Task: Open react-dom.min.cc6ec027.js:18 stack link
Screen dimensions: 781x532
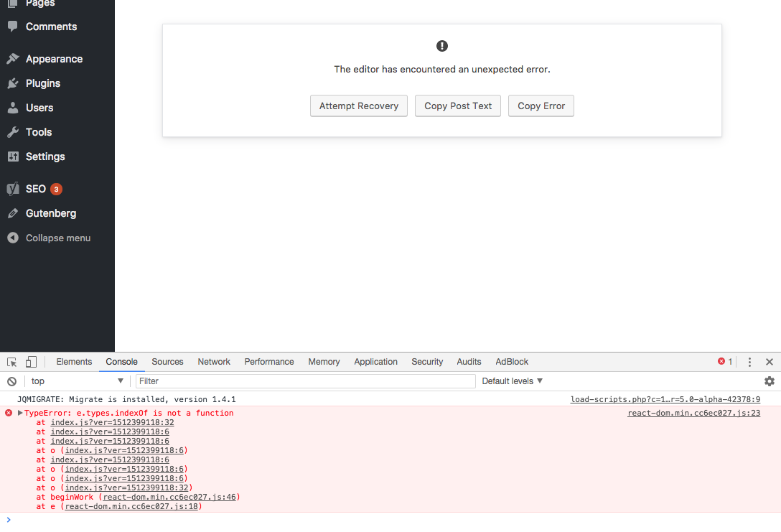Action: 131,507
